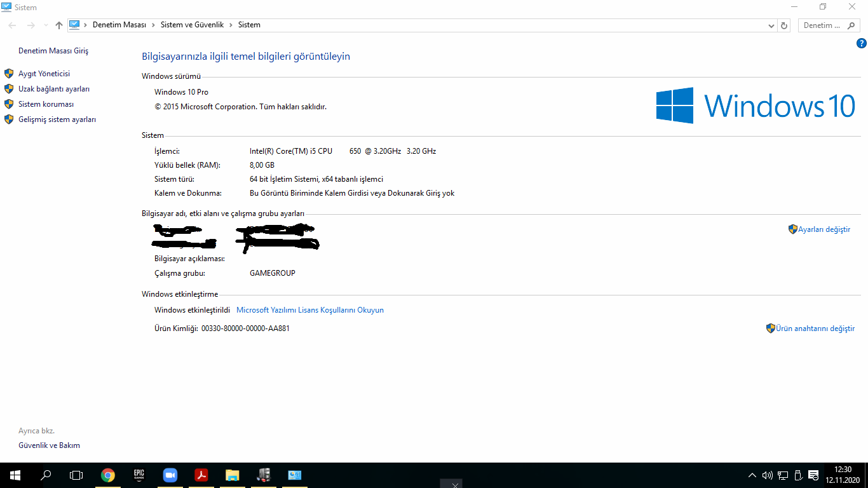The width and height of the screenshot is (868, 488).
Task: Select the 8,00 GB RAM value
Action: tap(262, 165)
